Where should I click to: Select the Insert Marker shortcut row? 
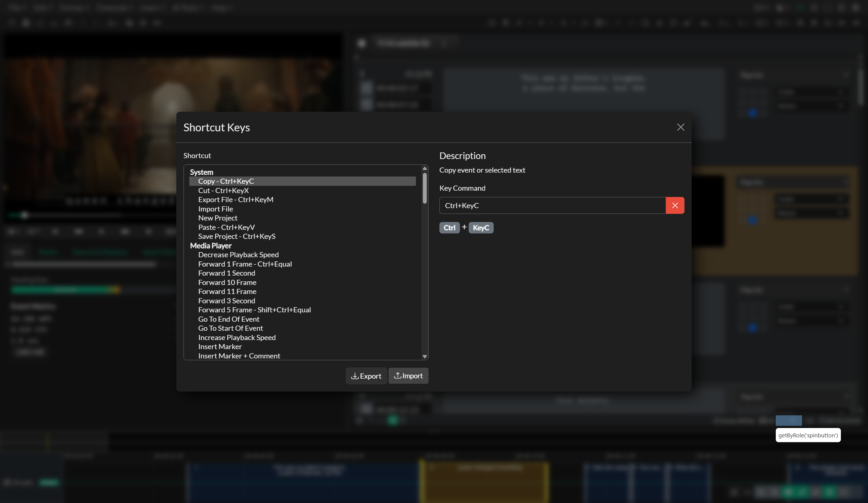pos(302,347)
